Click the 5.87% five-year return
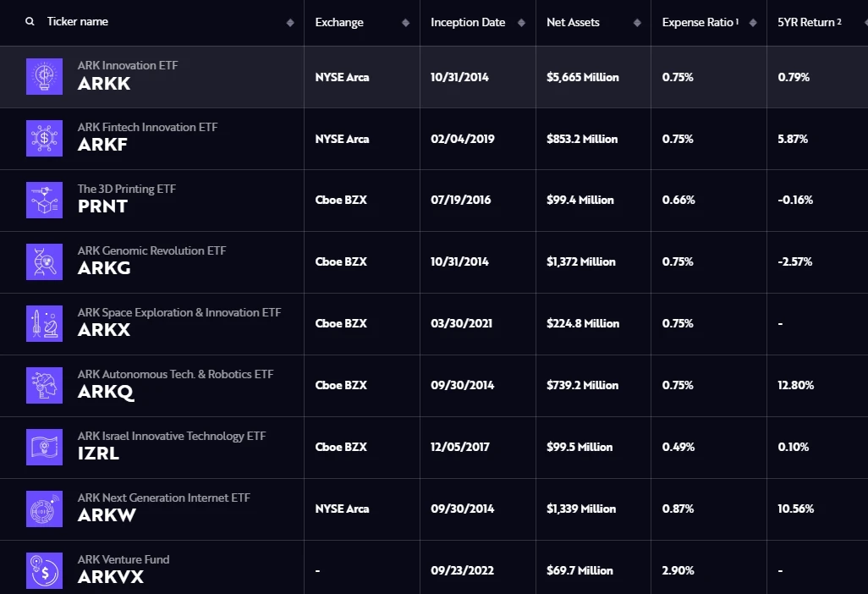Screen dimensions: 868x594 coord(793,139)
